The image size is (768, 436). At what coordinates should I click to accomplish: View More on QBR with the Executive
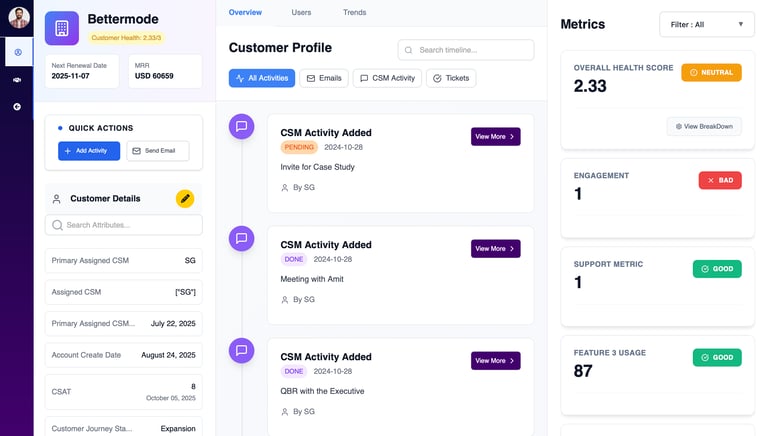(496, 361)
